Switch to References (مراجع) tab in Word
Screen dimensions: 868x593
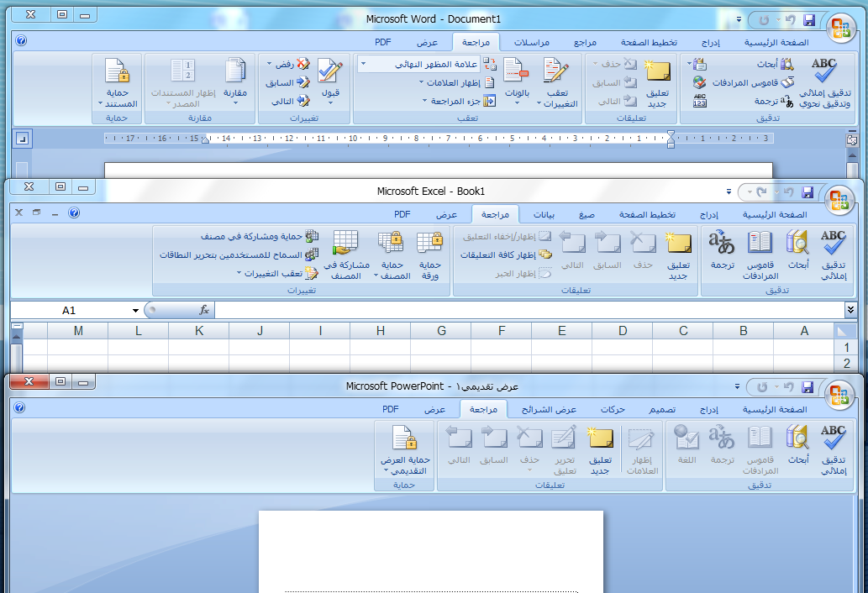click(x=585, y=42)
